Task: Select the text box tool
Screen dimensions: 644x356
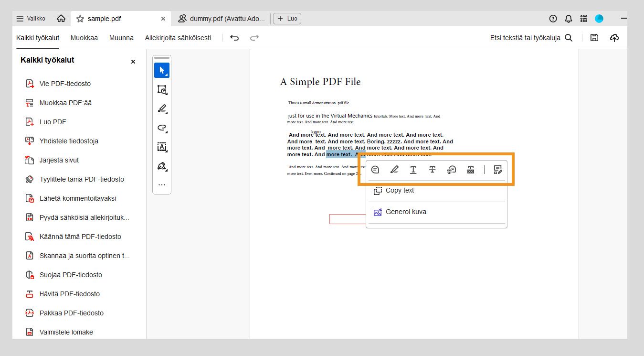Action: (162, 147)
